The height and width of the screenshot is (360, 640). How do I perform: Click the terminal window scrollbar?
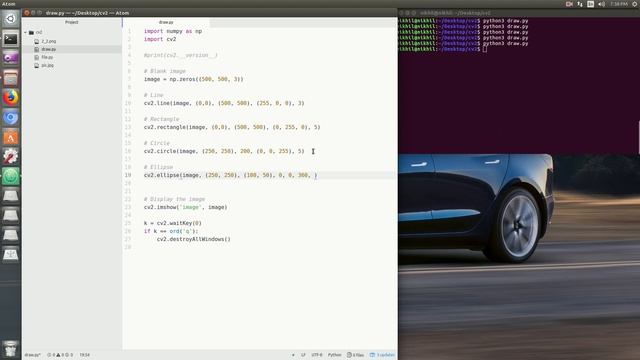click(638, 137)
